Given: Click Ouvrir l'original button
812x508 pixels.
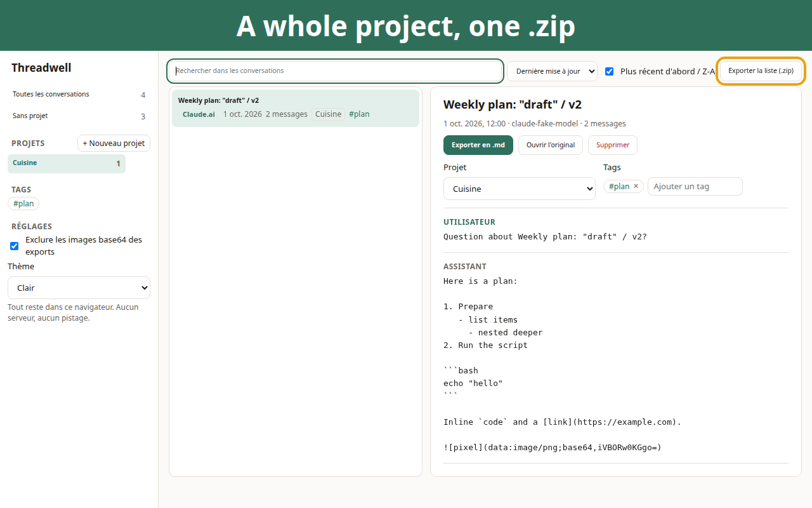Looking at the screenshot, I should pos(551,145).
